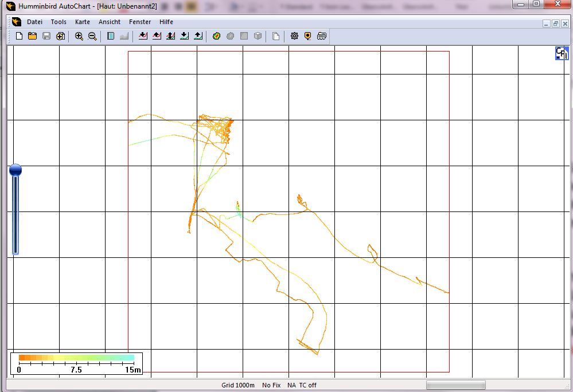Click the blue zoom slider knob
This screenshot has width=573, height=392.
(15, 170)
